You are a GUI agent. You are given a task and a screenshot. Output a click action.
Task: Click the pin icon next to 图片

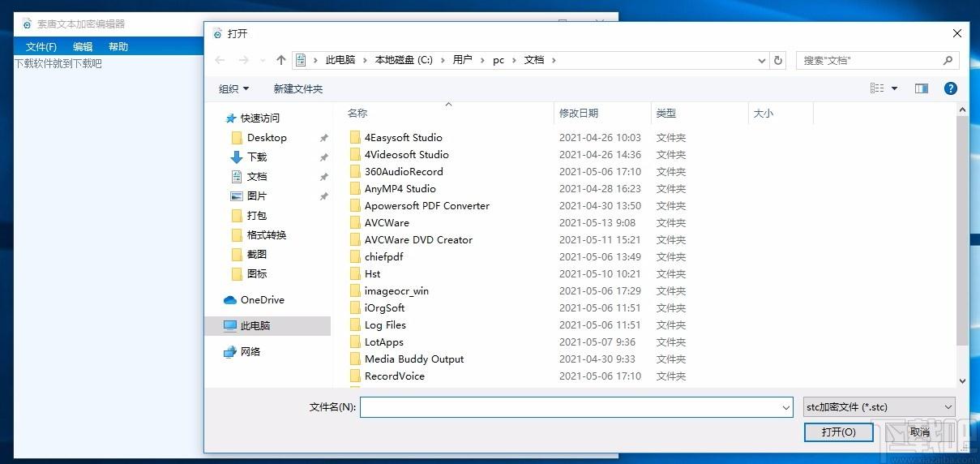(323, 196)
